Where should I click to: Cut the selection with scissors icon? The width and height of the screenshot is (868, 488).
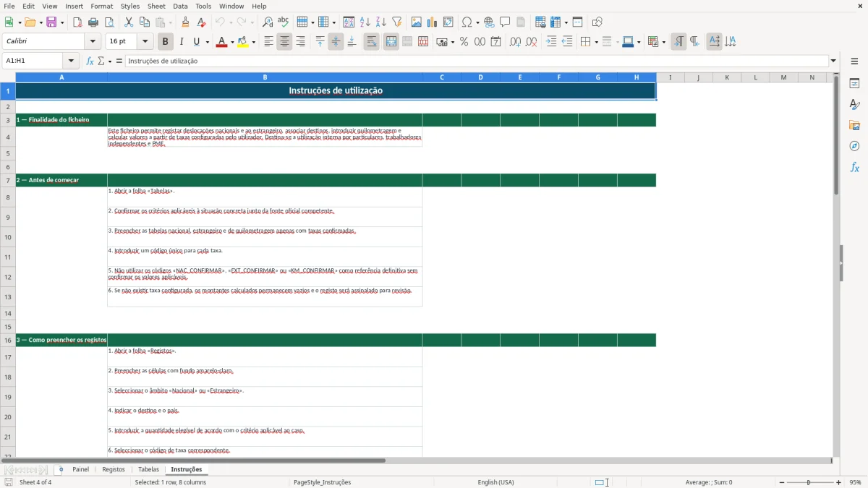coord(129,22)
